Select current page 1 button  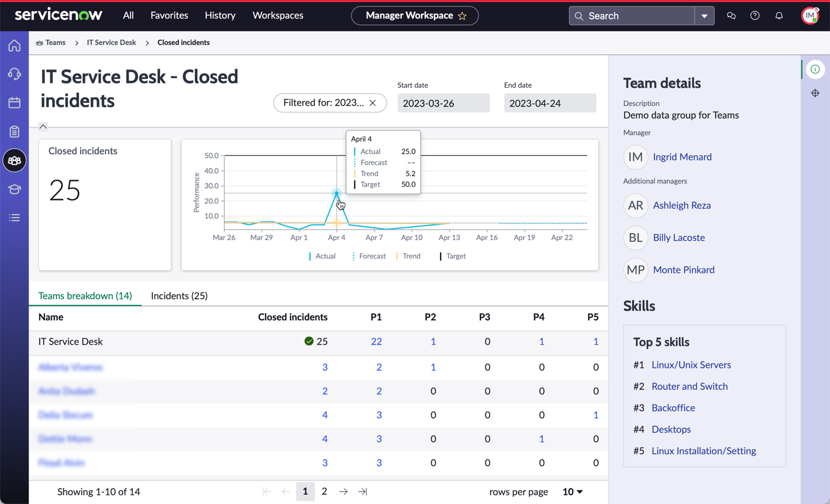click(x=305, y=492)
